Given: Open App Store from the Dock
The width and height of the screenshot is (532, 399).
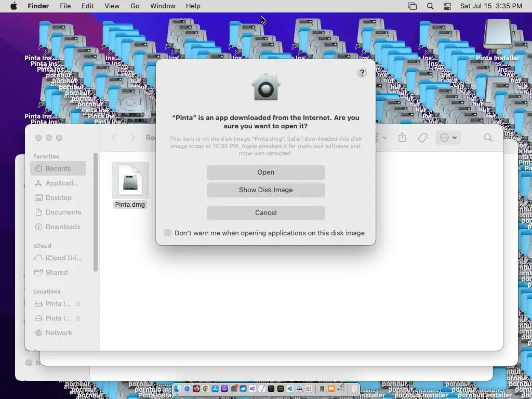Looking at the screenshot, I should 215,389.
